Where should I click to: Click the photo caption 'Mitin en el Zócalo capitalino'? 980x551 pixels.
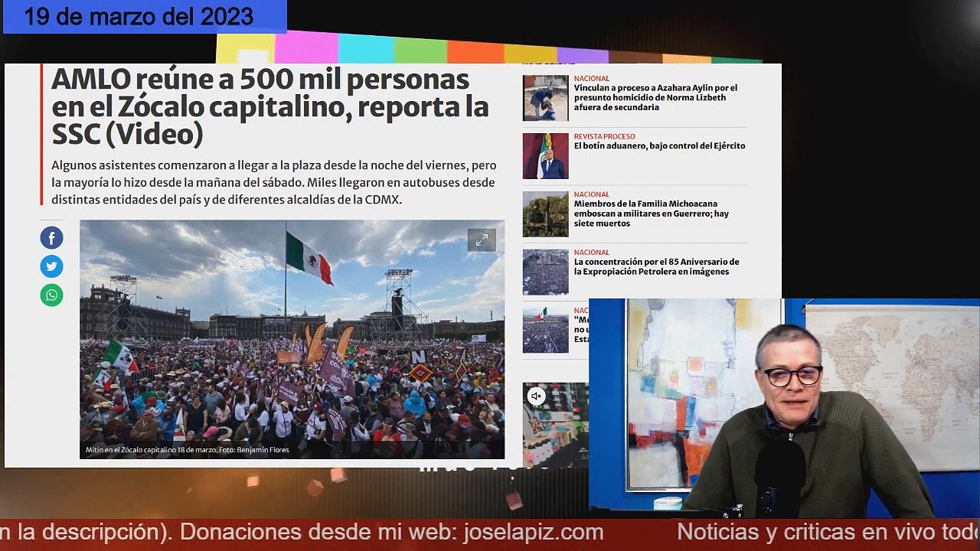coord(188,450)
